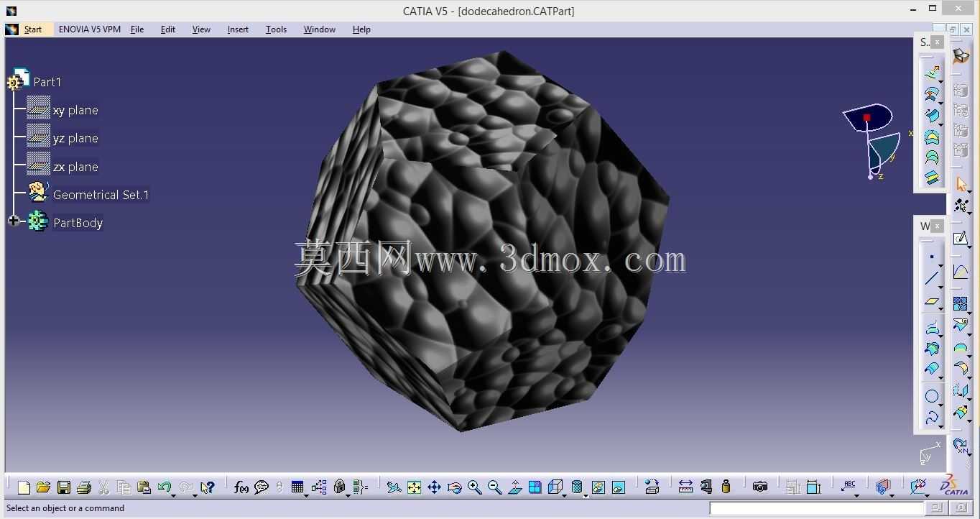Create a new document with the New icon
This screenshot has height=519, width=980.
pos(24,487)
